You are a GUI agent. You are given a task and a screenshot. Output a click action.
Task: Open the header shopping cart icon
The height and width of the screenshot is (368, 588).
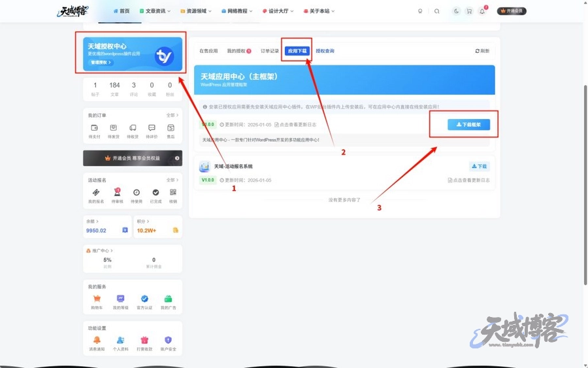(x=469, y=11)
